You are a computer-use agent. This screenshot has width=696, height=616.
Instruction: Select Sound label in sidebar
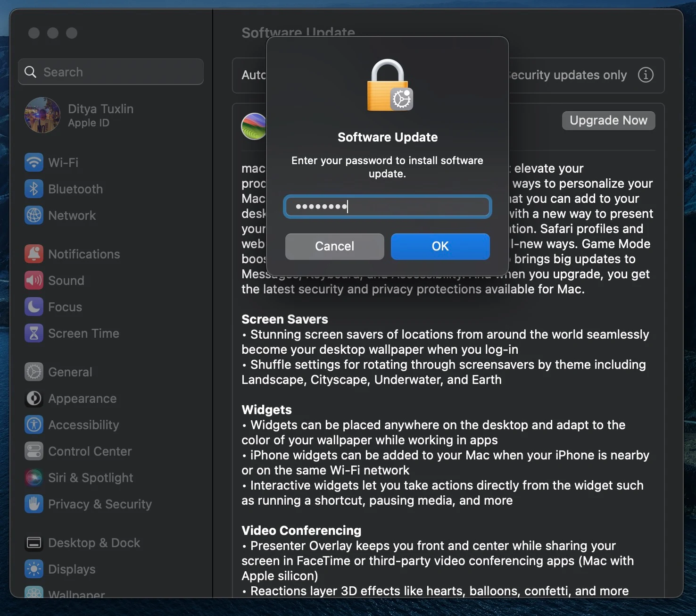66,281
